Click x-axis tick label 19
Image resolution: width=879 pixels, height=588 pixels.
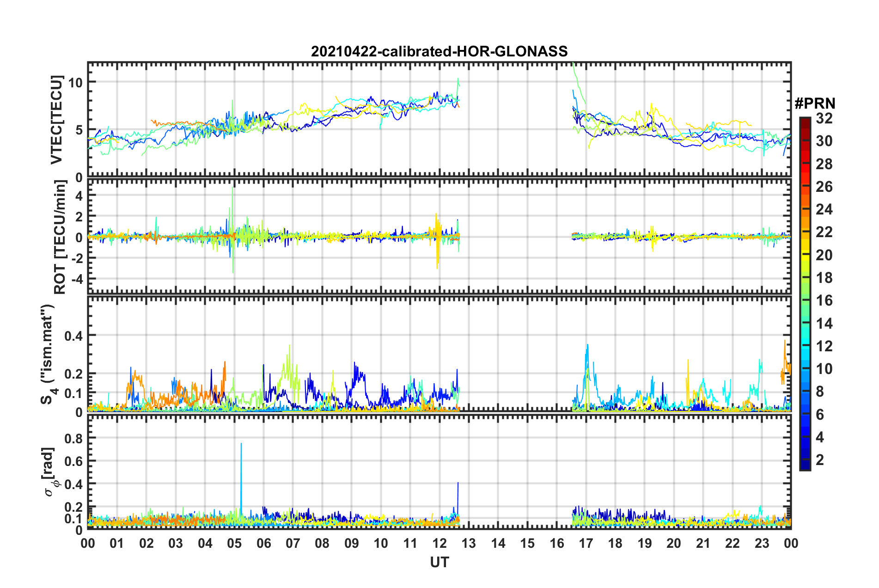coord(645,543)
